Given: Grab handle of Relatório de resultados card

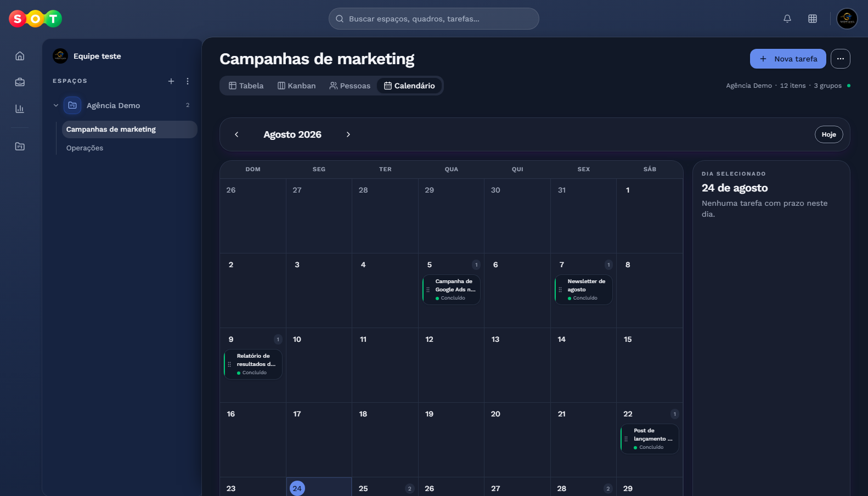Looking at the screenshot, I should pos(229,364).
